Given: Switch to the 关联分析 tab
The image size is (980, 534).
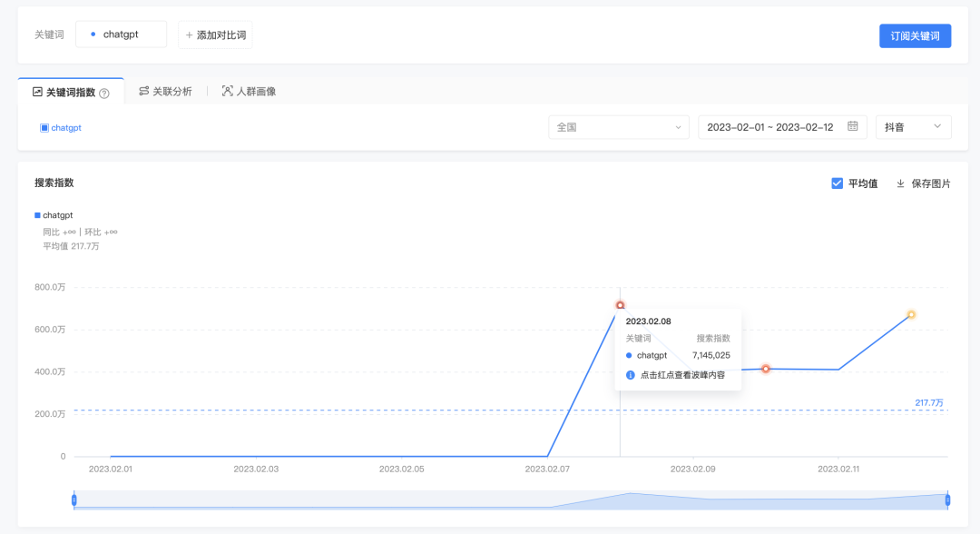Looking at the screenshot, I should click(x=166, y=92).
